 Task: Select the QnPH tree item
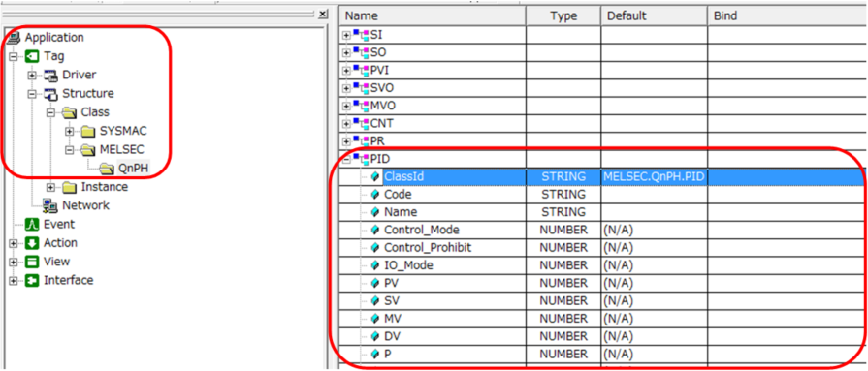[134, 169]
